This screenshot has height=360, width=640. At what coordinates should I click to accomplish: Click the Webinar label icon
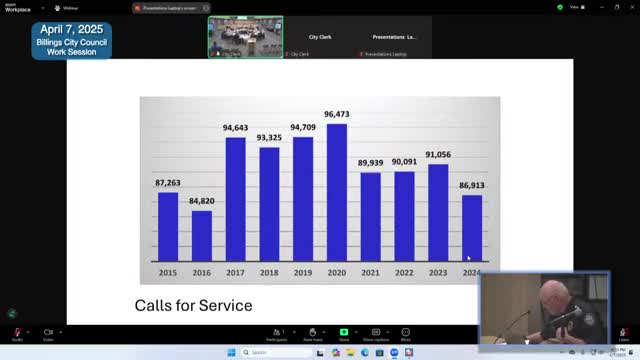coord(57,8)
